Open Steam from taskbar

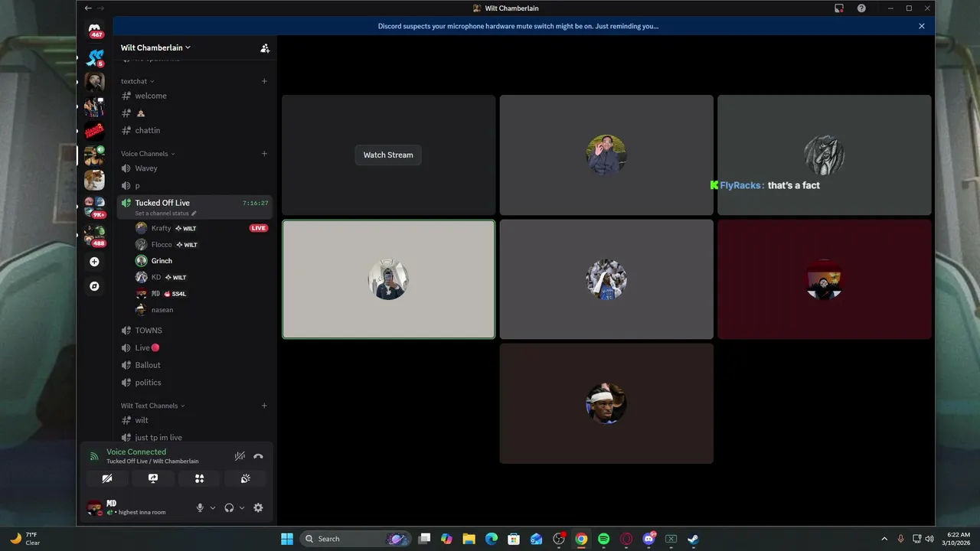click(693, 539)
